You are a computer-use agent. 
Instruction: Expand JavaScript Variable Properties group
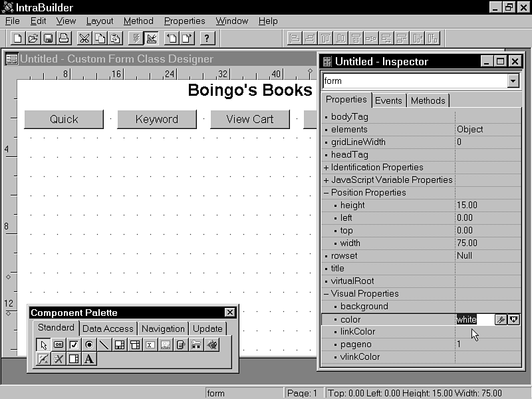coord(326,180)
